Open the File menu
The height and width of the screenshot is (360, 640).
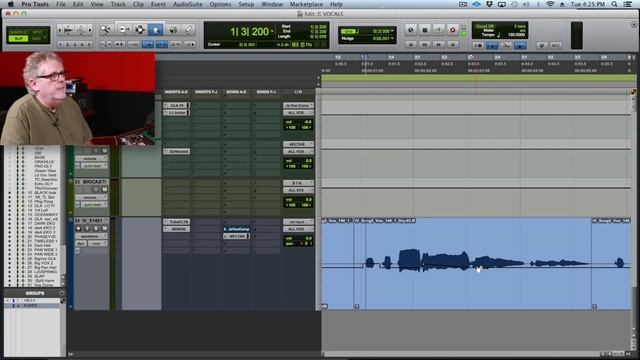pos(61,4)
